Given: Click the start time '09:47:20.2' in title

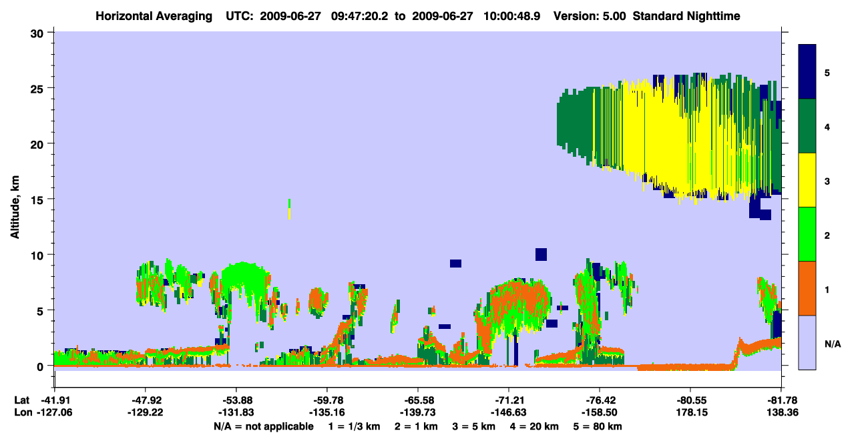Looking at the screenshot, I should 359,15.
